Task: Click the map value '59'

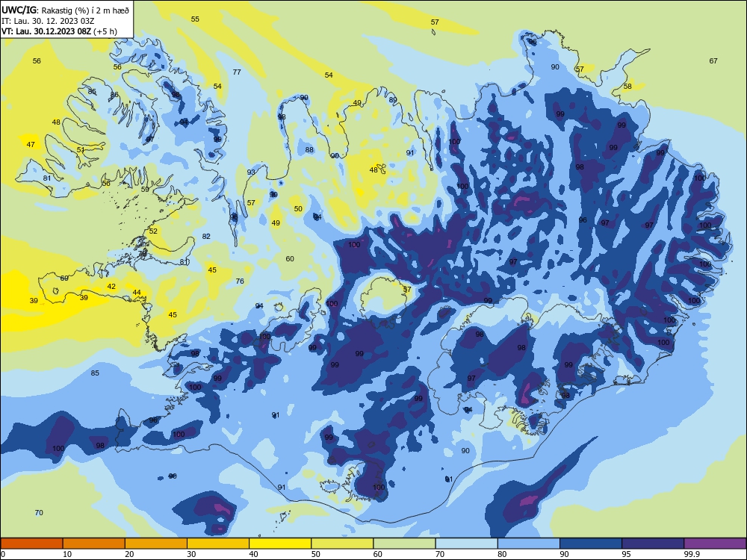Action: tap(146, 189)
